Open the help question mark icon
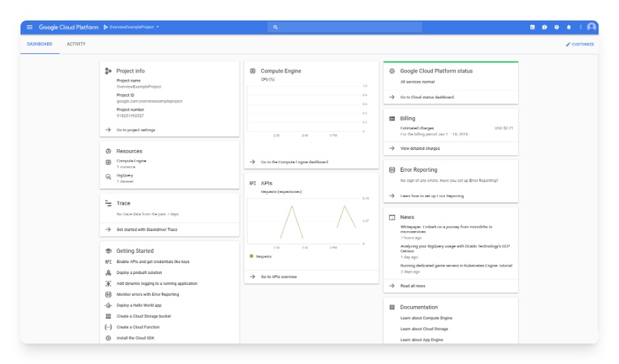619x364 pixels. pyautogui.click(x=557, y=27)
